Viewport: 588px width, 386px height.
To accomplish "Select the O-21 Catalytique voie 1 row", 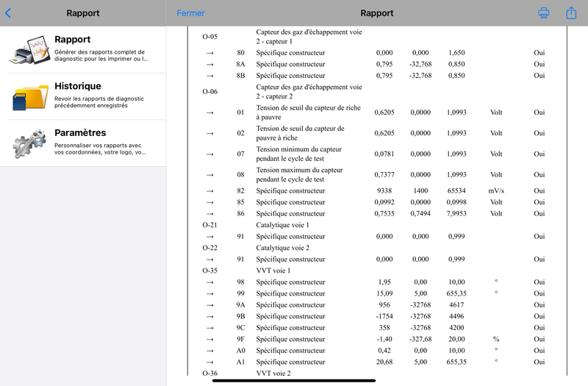I will point(378,225).
